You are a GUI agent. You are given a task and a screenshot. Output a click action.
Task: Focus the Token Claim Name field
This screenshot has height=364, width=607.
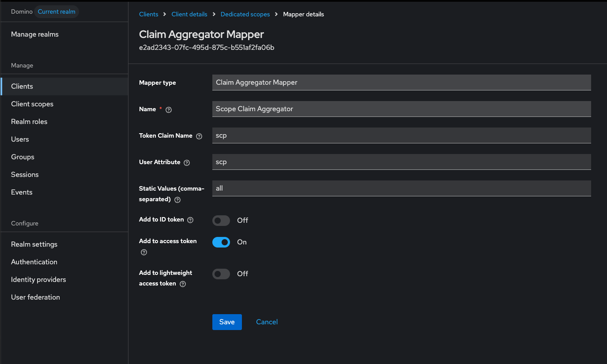point(401,135)
